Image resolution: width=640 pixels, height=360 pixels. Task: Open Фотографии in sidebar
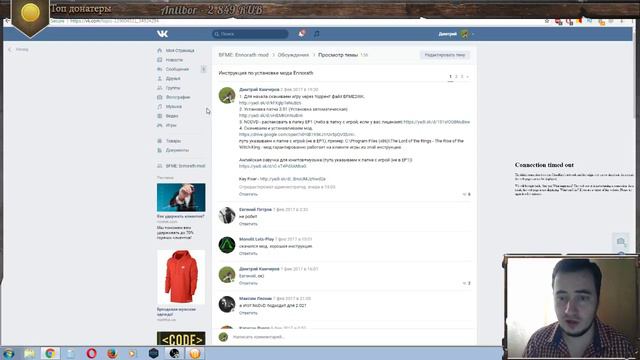pyautogui.click(x=178, y=97)
